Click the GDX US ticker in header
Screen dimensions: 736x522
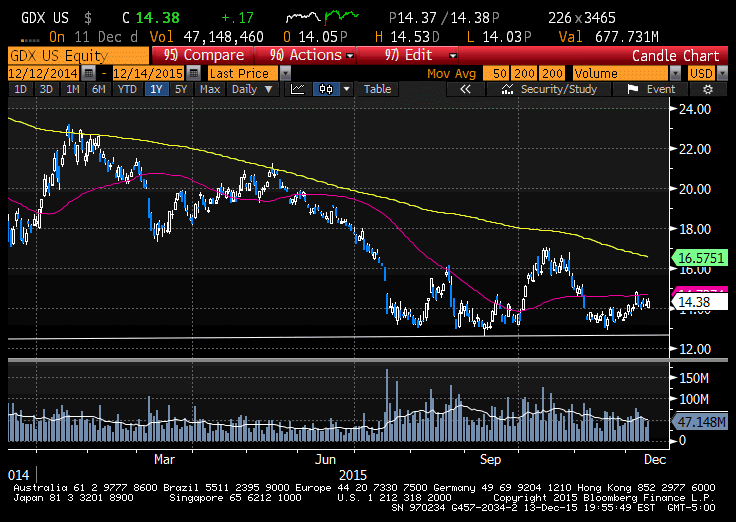point(45,18)
